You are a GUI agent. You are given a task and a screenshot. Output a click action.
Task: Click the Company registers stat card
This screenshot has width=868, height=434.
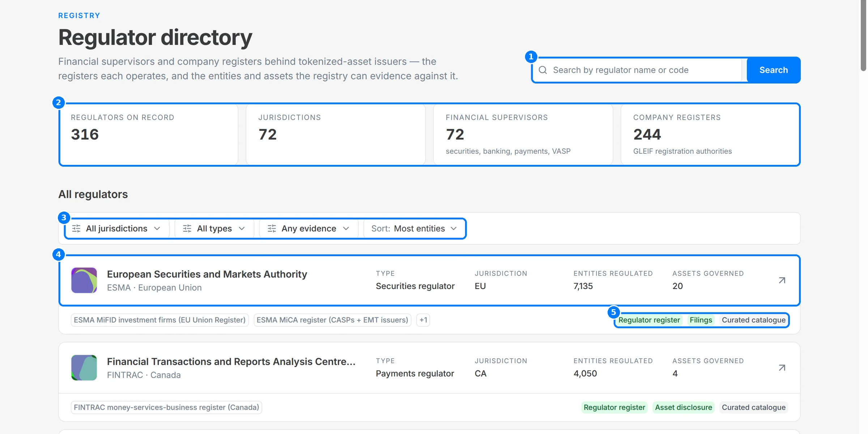click(710, 135)
